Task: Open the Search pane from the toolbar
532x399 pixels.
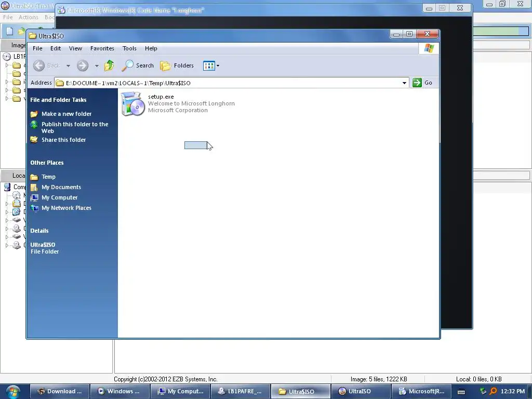Action: tap(137, 65)
